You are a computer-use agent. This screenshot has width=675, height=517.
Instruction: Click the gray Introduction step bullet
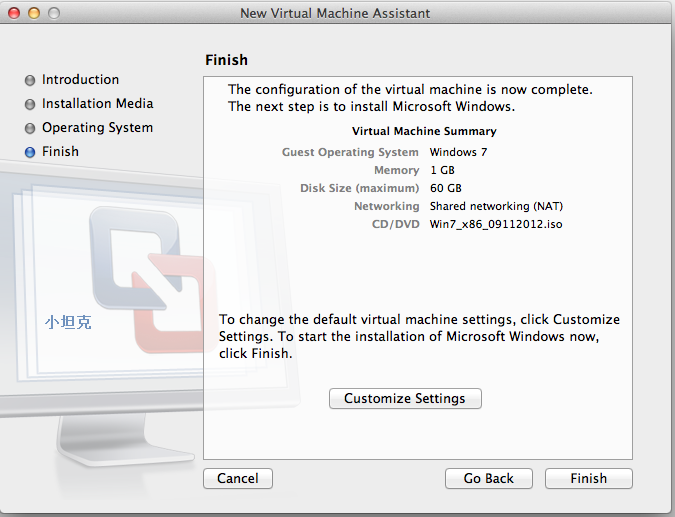(30, 80)
